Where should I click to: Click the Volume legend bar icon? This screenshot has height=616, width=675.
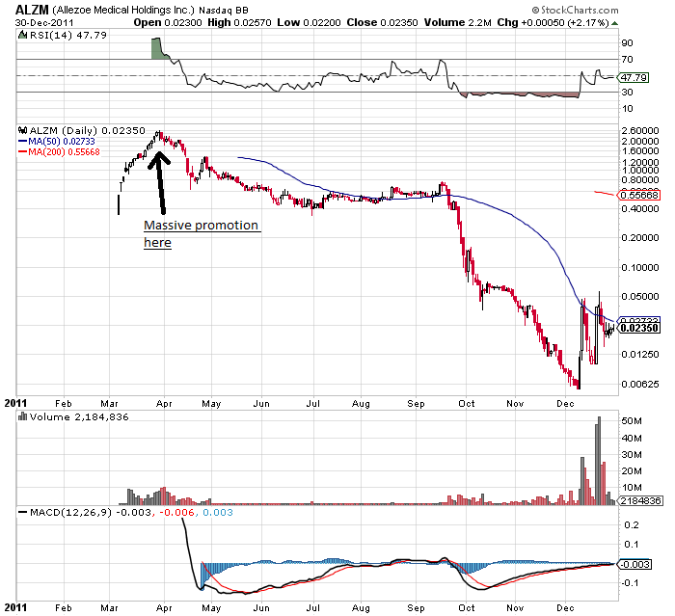[20, 418]
